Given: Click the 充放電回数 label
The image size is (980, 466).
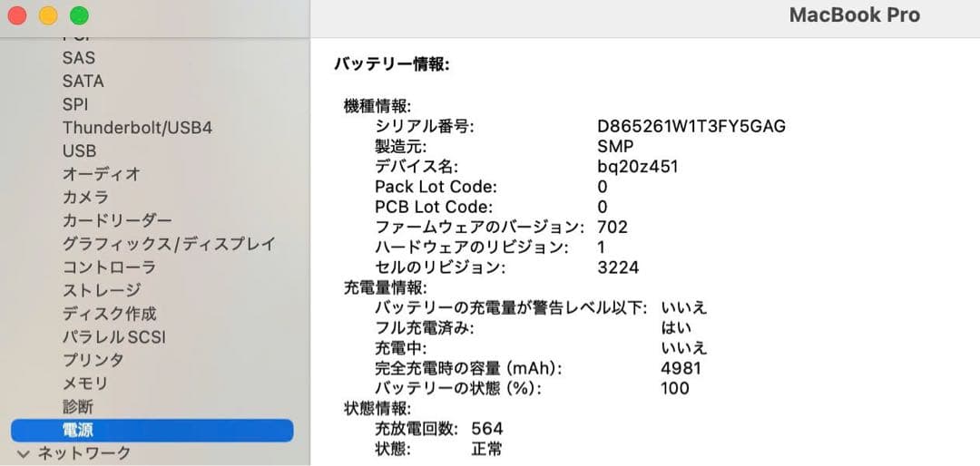Looking at the screenshot, I should point(416,429).
